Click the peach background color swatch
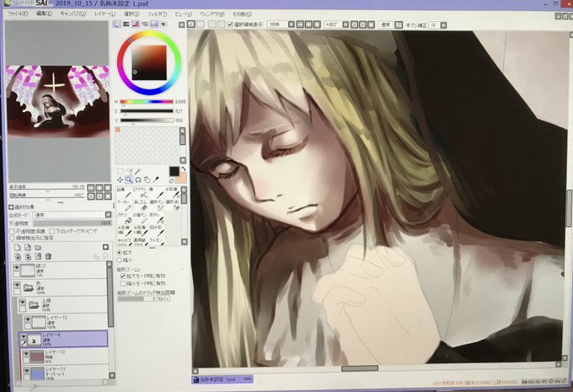The width and height of the screenshot is (573, 392). coord(182,179)
